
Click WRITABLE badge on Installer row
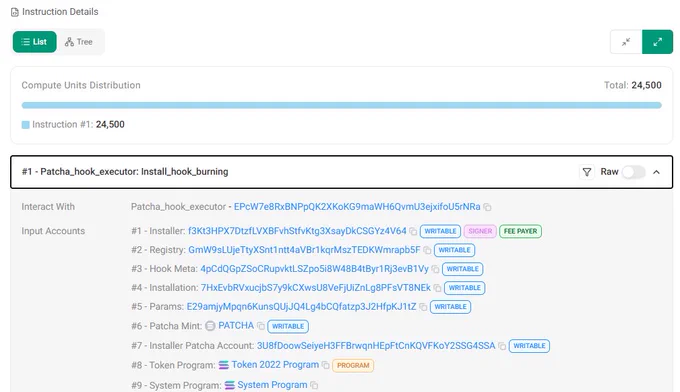click(x=440, y=231)
